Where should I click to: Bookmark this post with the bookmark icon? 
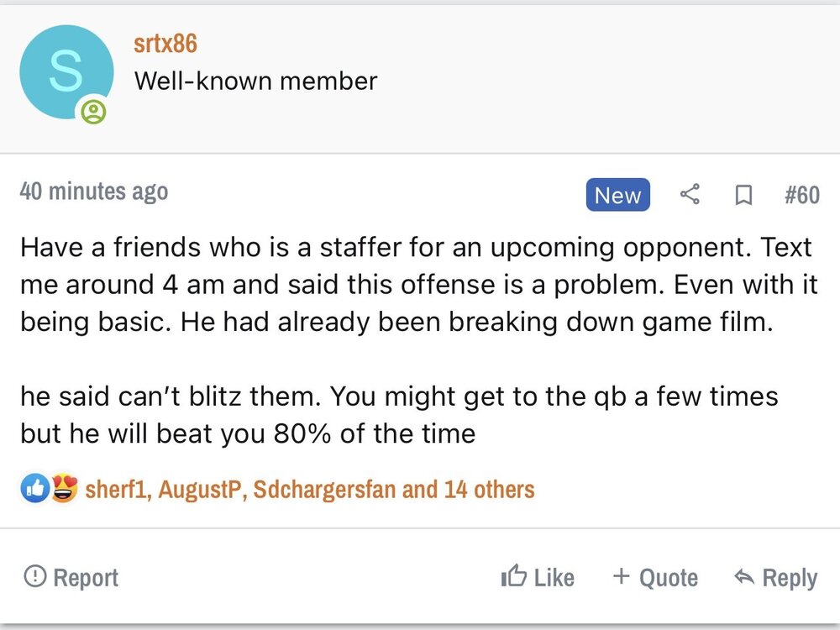click(743, 195)
